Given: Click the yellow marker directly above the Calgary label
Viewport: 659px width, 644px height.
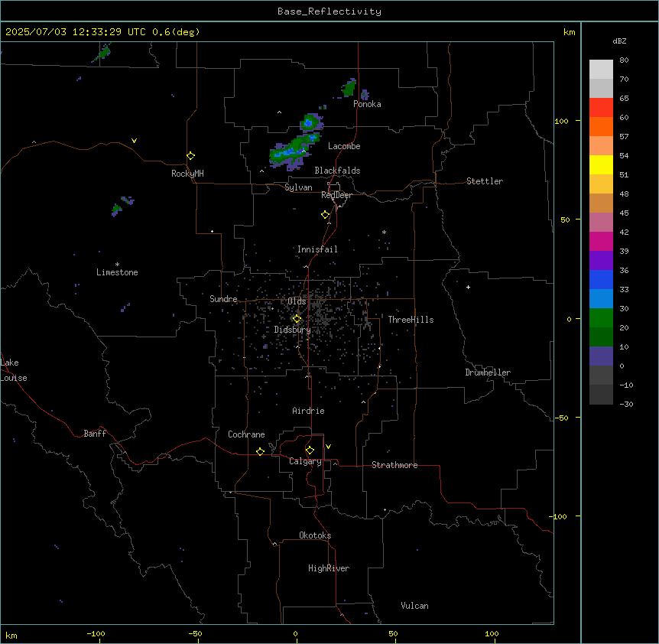Looking at the screenshot, I should (310, 450).
